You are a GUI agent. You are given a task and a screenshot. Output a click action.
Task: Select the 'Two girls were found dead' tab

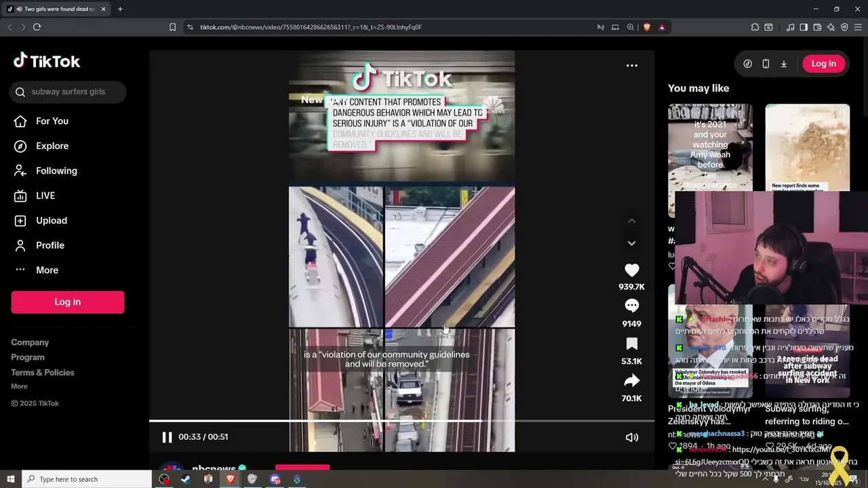(x=57, y=9)
